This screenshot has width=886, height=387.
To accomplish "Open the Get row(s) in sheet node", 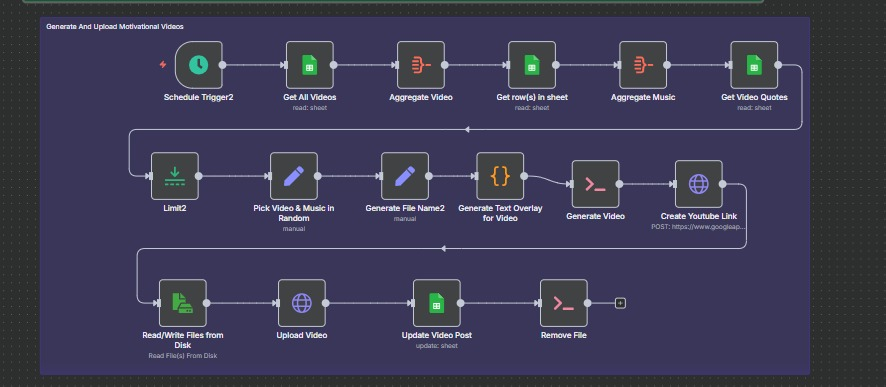I will pos(532,65).
